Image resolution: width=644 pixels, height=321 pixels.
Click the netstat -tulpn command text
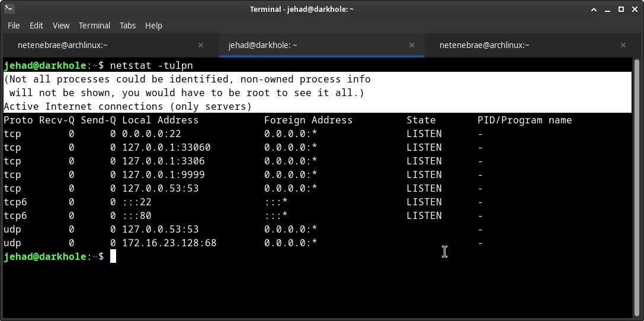tap(151, 65)
